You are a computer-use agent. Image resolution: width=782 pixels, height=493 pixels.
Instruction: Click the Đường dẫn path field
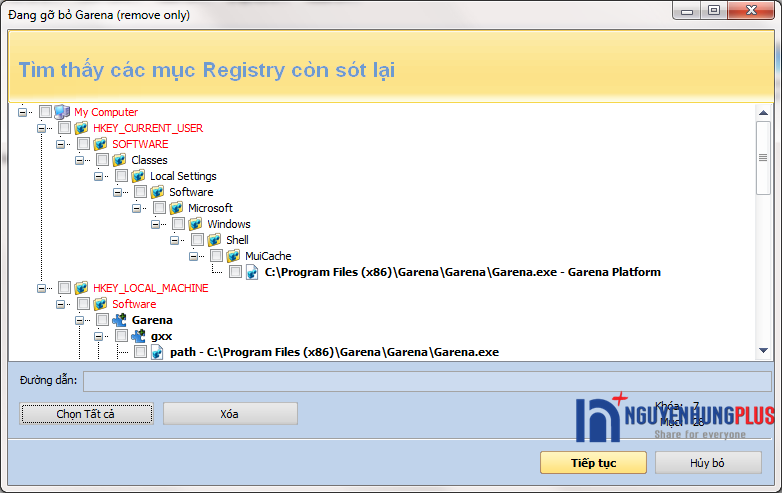click(427, 381)
